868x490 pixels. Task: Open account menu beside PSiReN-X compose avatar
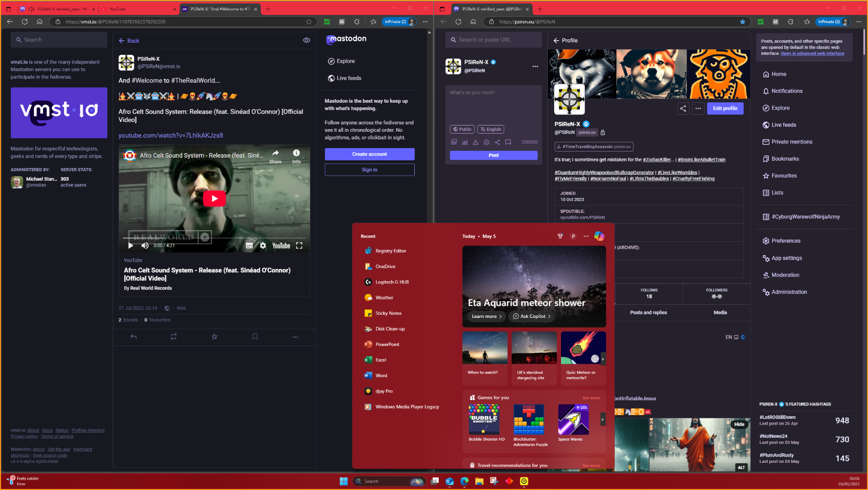pos(535,66)
